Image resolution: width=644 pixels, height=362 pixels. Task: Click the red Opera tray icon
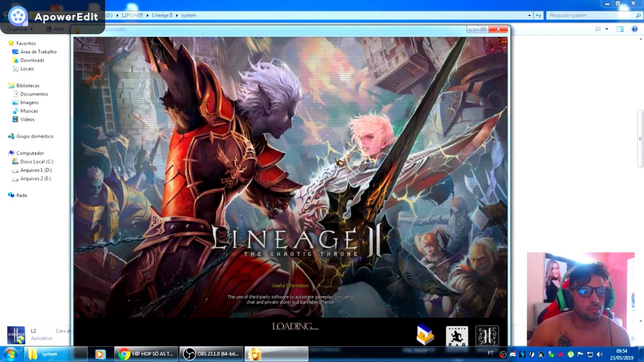(503, 354)
